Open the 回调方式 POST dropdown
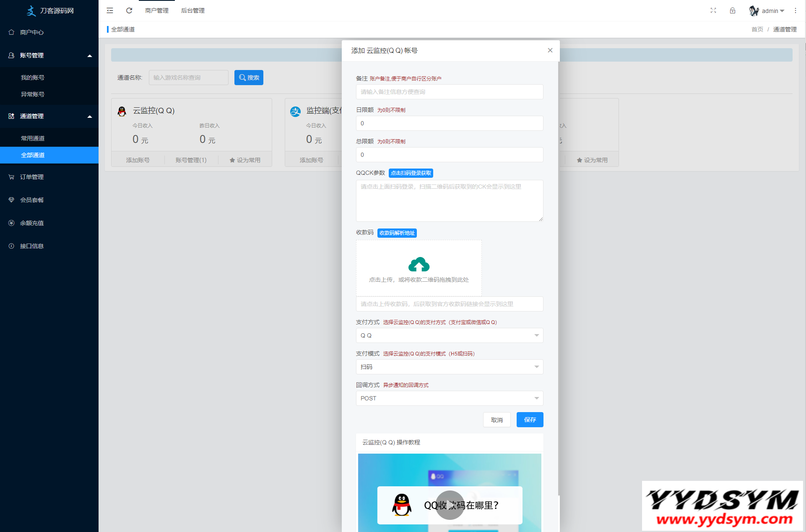 click(449, 398)
